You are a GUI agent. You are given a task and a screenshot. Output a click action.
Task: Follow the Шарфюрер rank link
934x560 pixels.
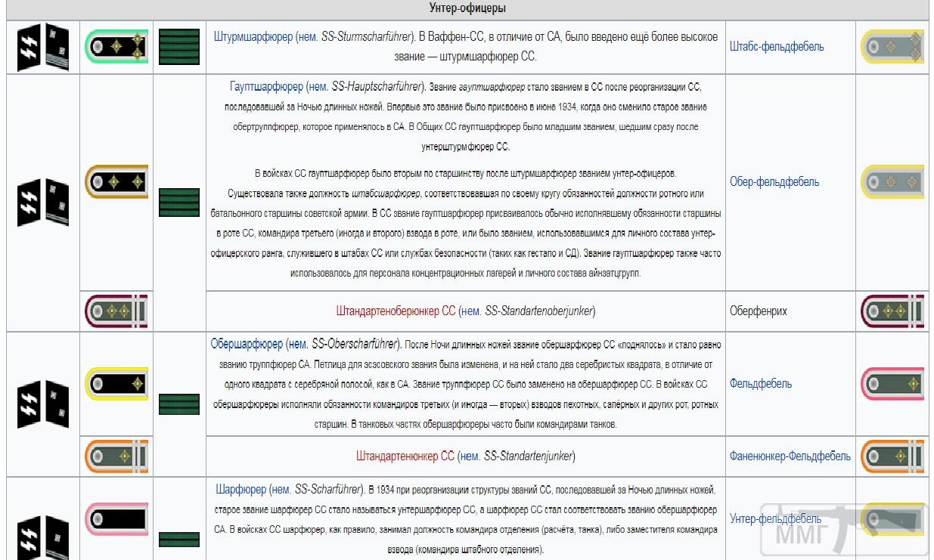240,490
